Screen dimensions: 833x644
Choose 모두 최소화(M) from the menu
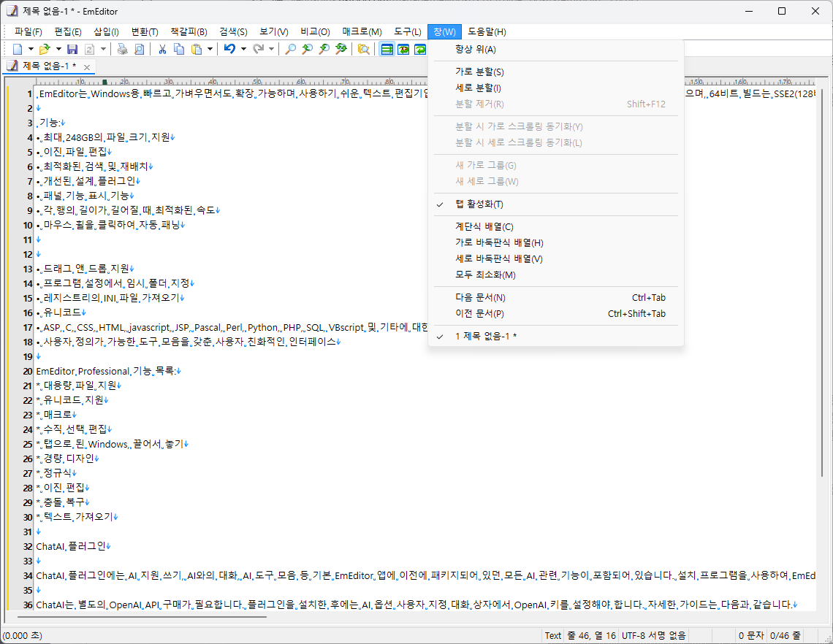(x=555, y=275)
